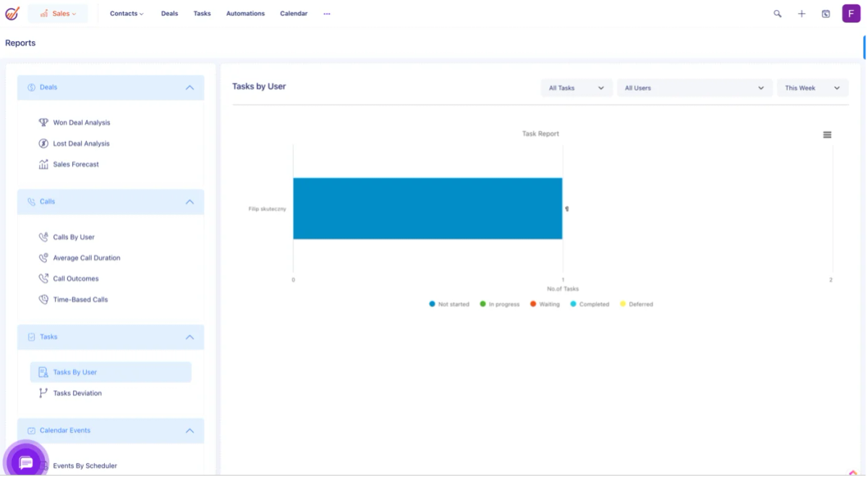Toggle the Not started legend item
This screenshot has height=477, width=868.
(449, 304)
